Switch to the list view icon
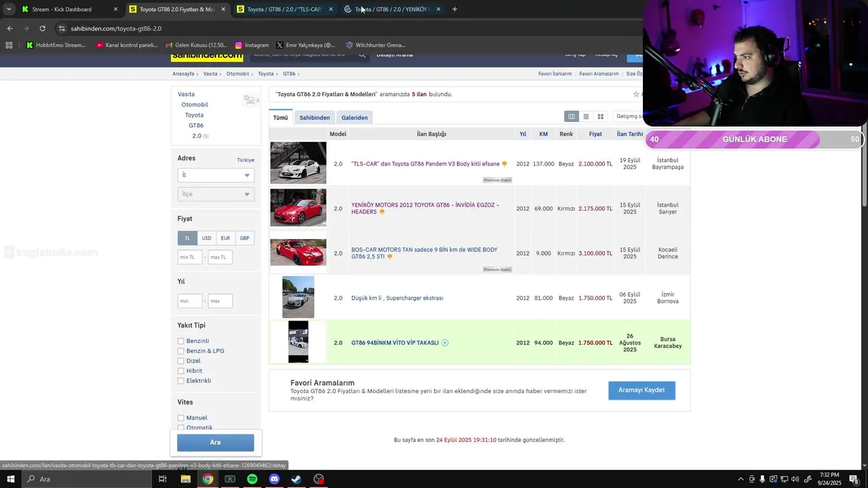 (586, 117)
